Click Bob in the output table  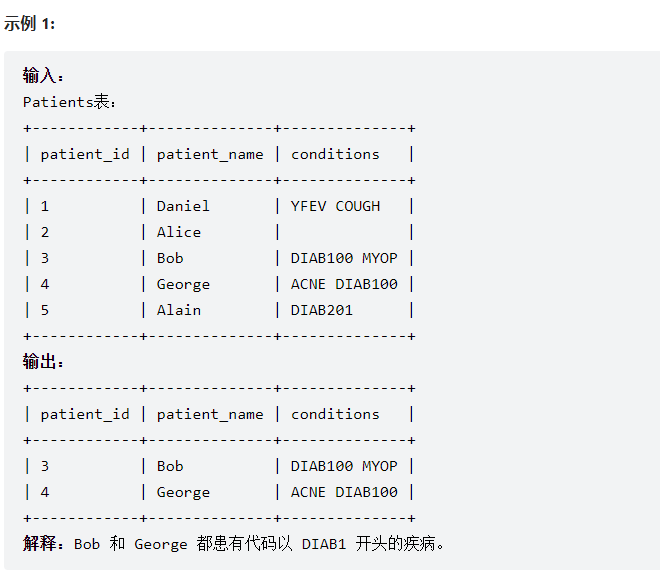170,466
